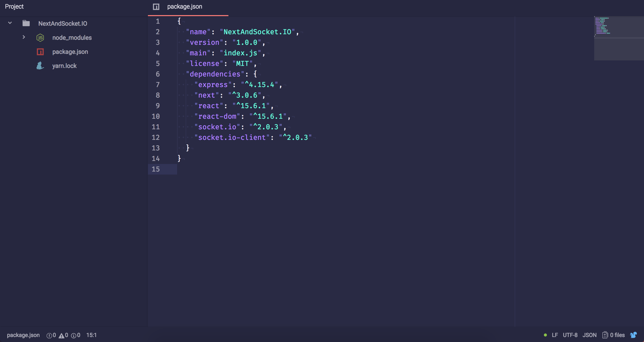
Task: Click line number 6 in gutter
Action: click(158, 74)
